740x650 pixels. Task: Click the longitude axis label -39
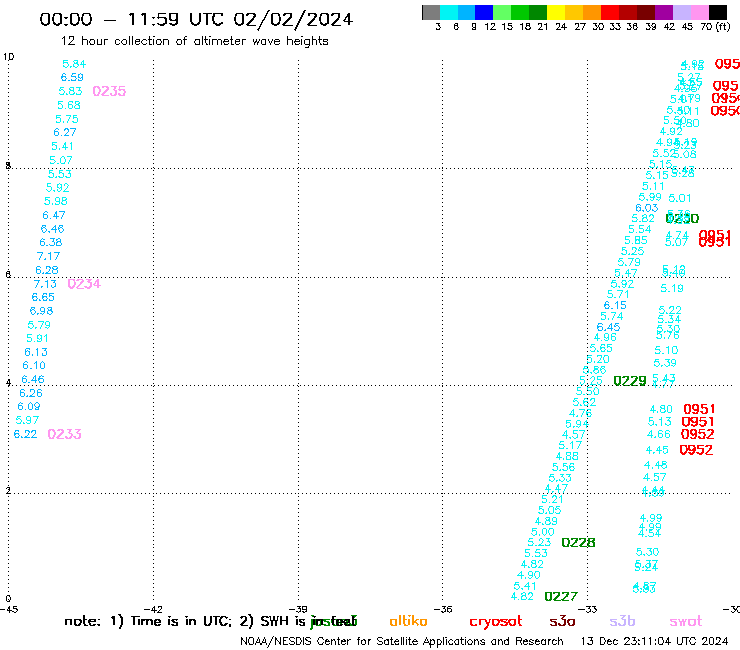pyautogui.click(x=298, y=609)
